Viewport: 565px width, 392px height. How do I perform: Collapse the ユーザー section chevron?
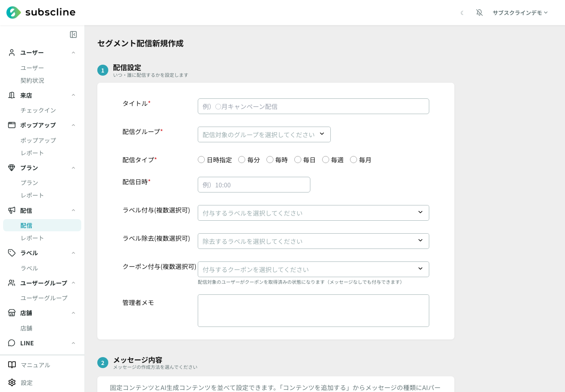pos(73,53)
